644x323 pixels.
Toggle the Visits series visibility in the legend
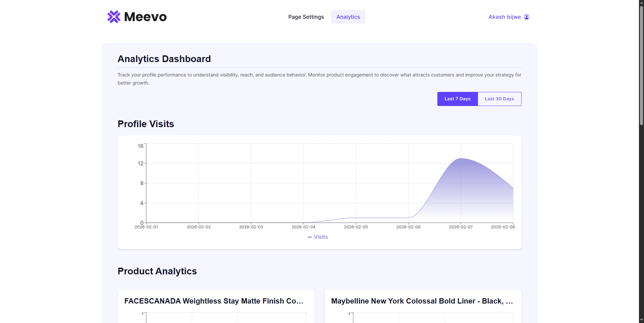point(318,237)
